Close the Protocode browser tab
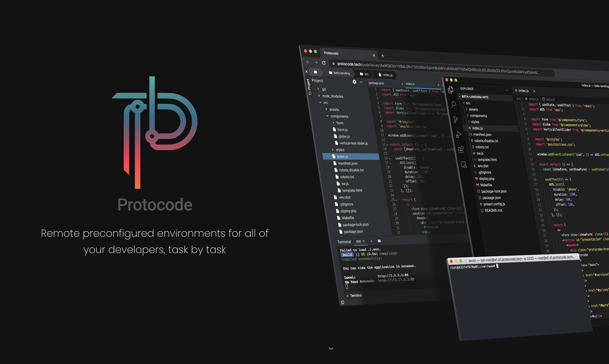609x364 pixels. pyautogui.click(x=374, y=55)
